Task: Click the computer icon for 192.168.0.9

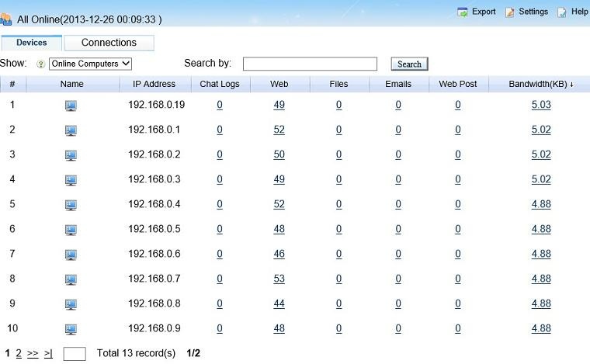Action: [71, 328]
